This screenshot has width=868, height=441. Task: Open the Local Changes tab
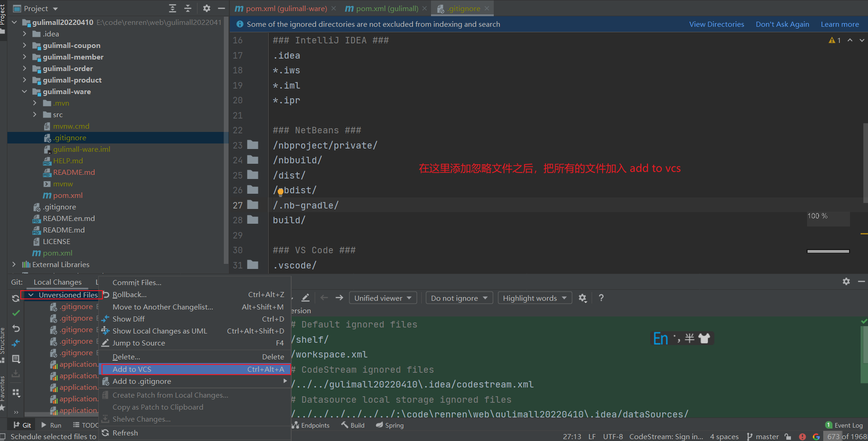pos(58,282)
